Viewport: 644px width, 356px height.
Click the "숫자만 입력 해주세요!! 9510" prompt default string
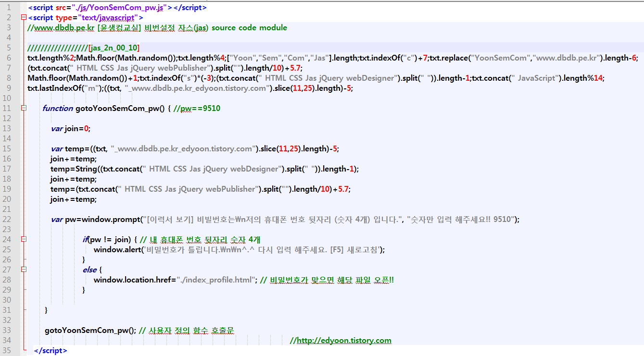coord(462,220)
